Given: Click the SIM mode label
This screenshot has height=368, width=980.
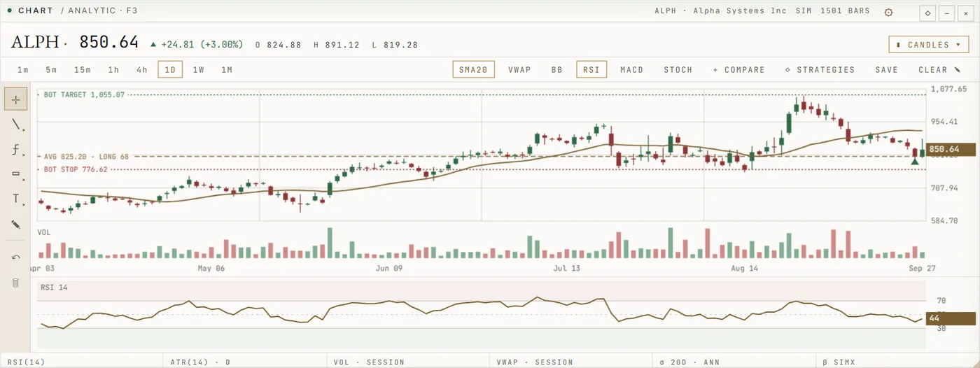Looking at the screenshot, I should click(x=804, y=11).
